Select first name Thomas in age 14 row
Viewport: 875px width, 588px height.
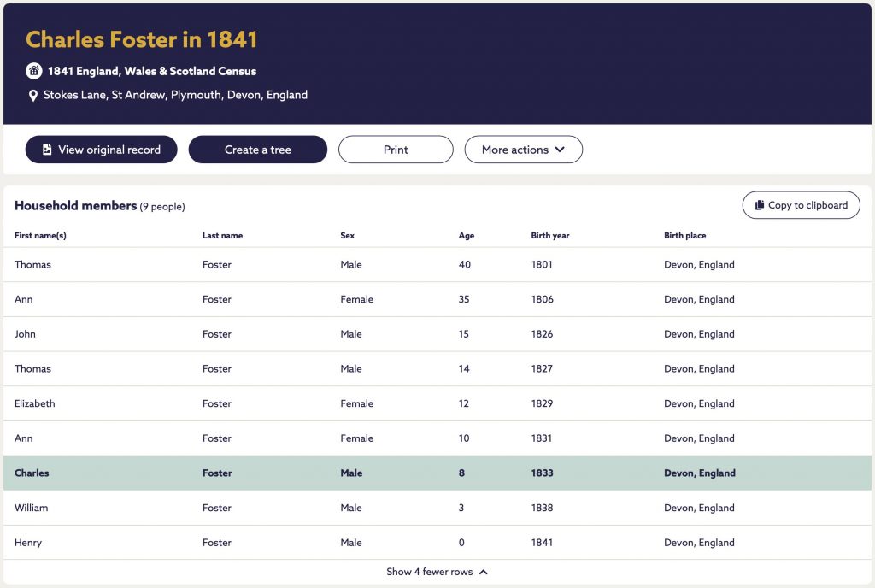[32, 368]
